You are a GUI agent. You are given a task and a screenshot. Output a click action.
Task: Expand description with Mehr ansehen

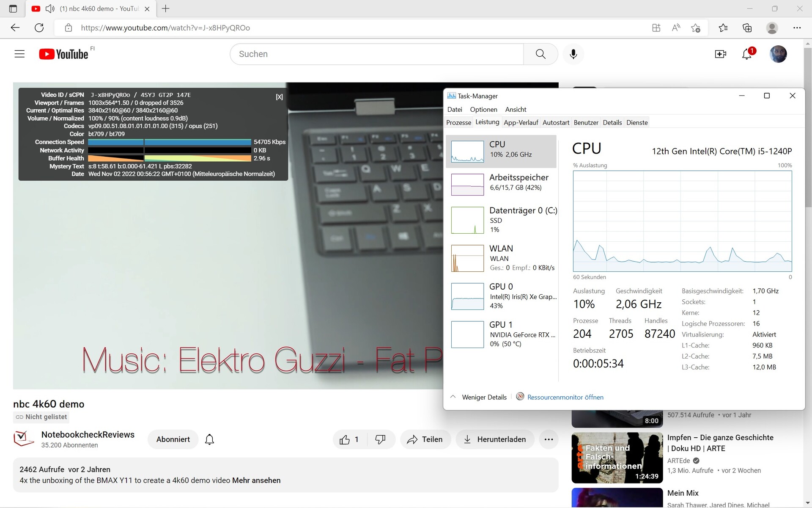pos(256,480)
